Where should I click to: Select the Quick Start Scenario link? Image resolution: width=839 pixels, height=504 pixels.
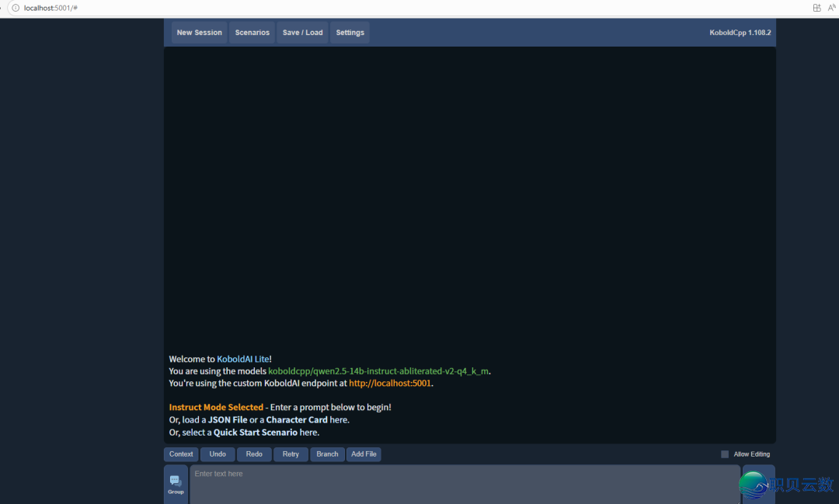(x=256, y=433)
